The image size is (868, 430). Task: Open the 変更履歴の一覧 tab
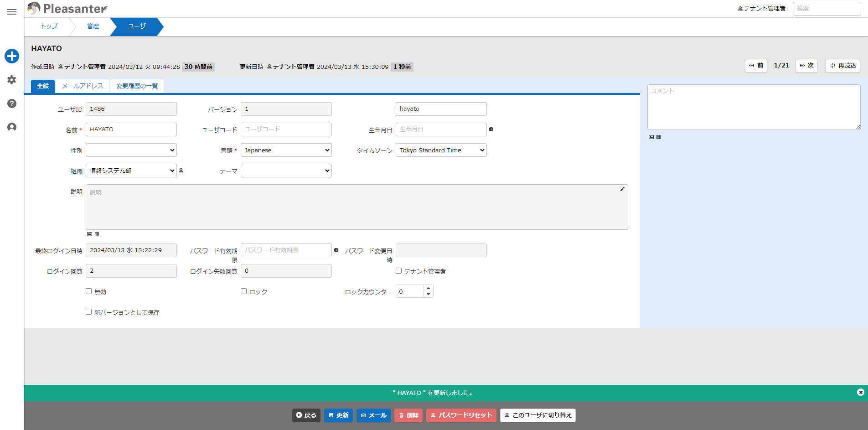click(x=137, y=86)
